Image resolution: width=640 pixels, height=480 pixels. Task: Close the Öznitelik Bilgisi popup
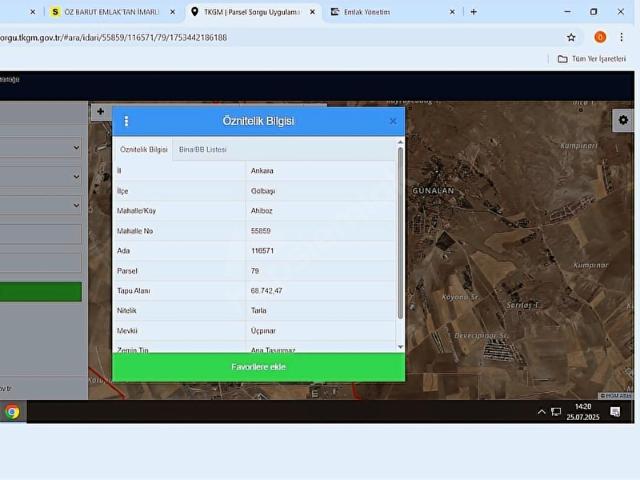[393, 121]
